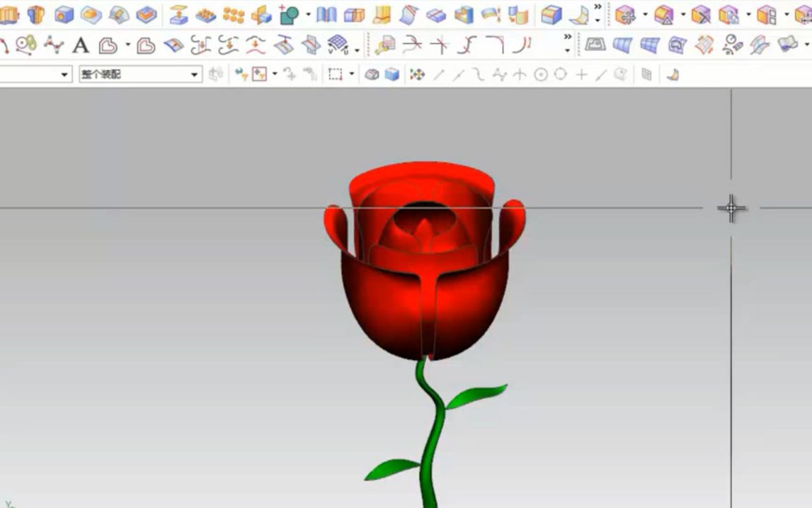Screen dimensions: 812x508
Task: Click the Swept surface tool icon
Action: (760, 45)
